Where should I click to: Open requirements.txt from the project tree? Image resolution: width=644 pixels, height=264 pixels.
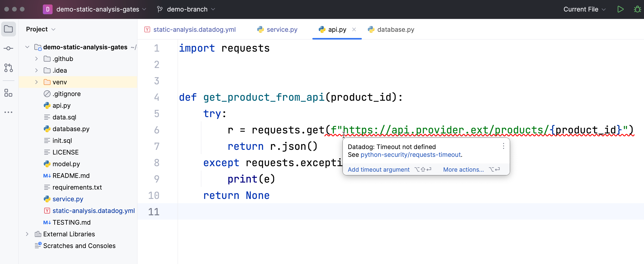click(x=77, y=187)
